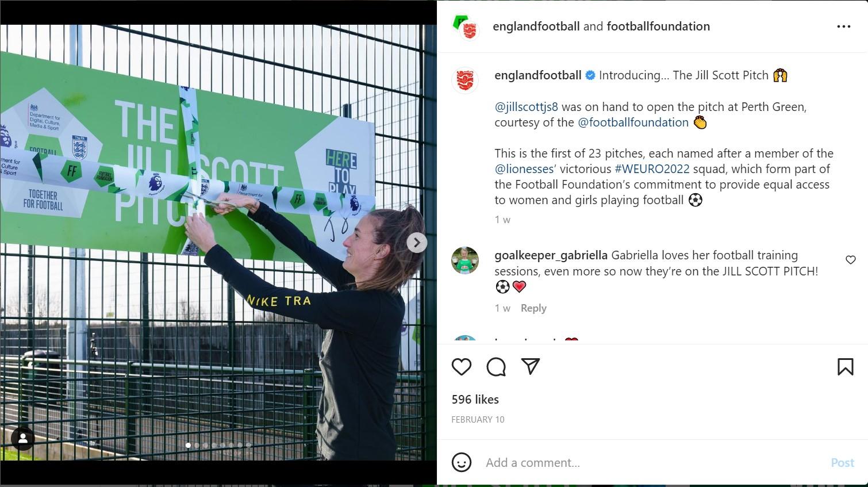Save the post with the bookmark icon

(x=845, y=367)
